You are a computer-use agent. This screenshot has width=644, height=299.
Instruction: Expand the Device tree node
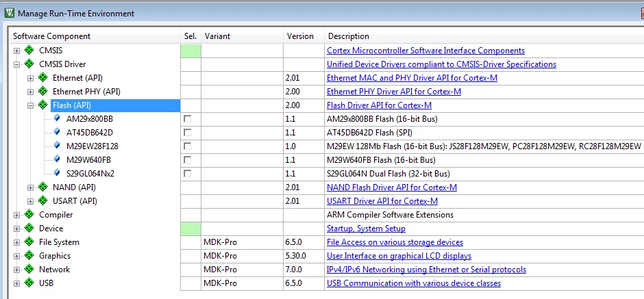16,229
